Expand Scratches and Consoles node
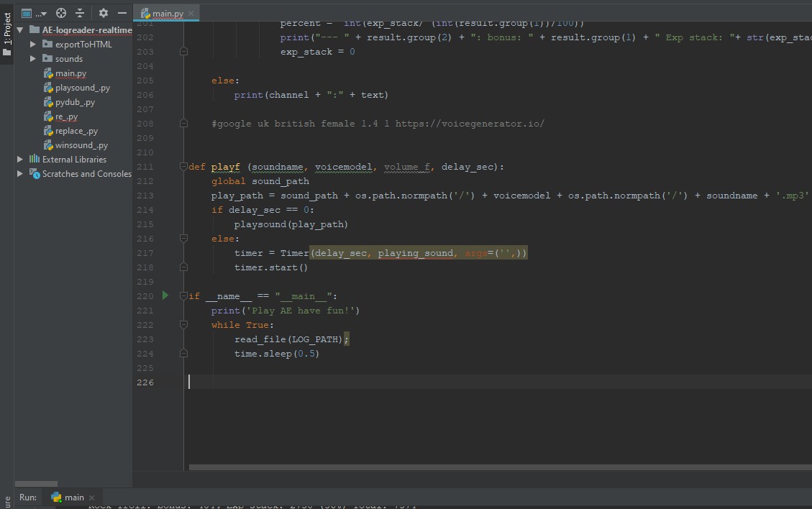The image size is (812, 509). (x=20, y=174)
